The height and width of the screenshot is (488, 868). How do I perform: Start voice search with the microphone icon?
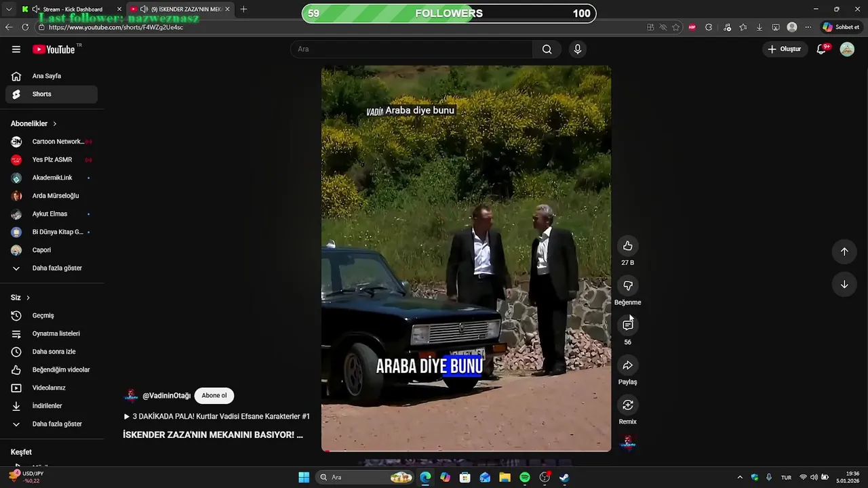(x=577, y=49)
